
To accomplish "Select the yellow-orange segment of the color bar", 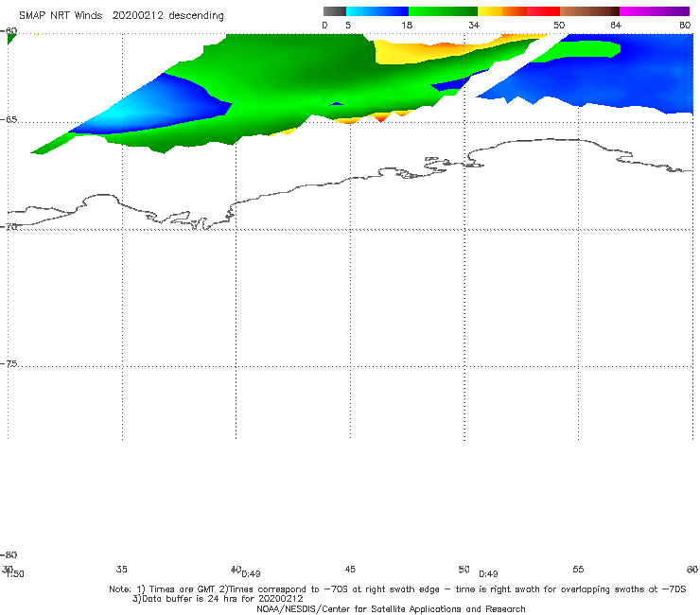I will 502,11.
